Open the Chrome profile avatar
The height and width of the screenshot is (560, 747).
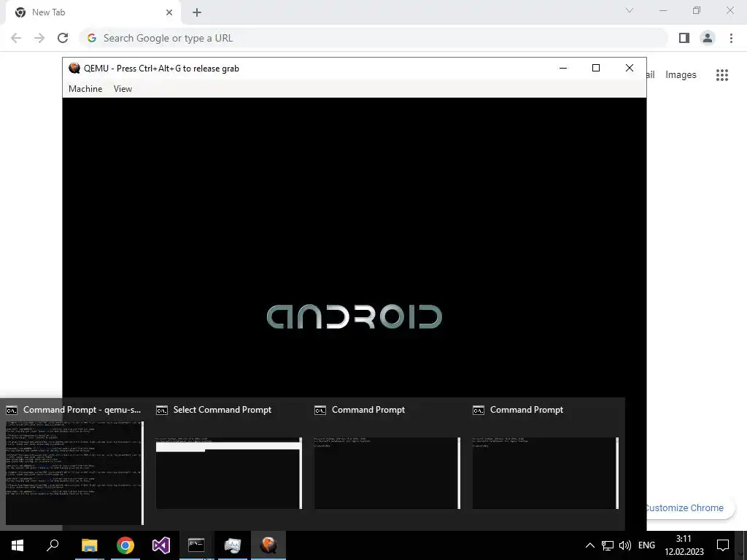coord(708,38)
